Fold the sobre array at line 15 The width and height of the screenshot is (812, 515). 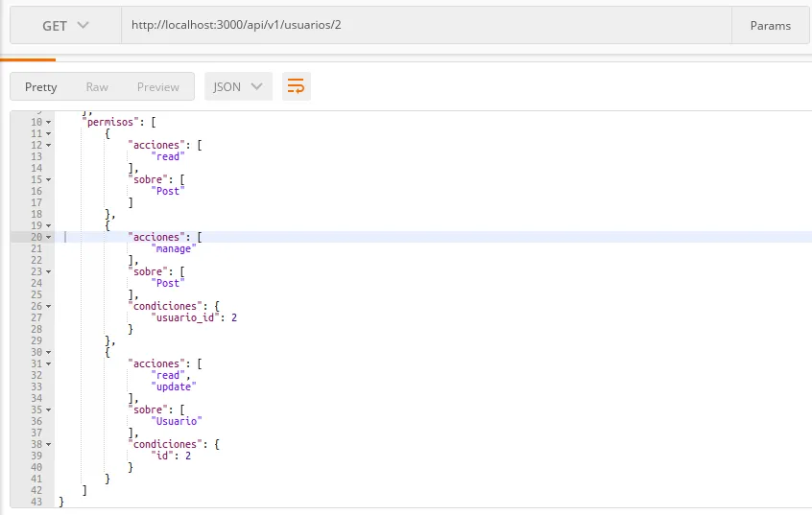coord(48,180)
